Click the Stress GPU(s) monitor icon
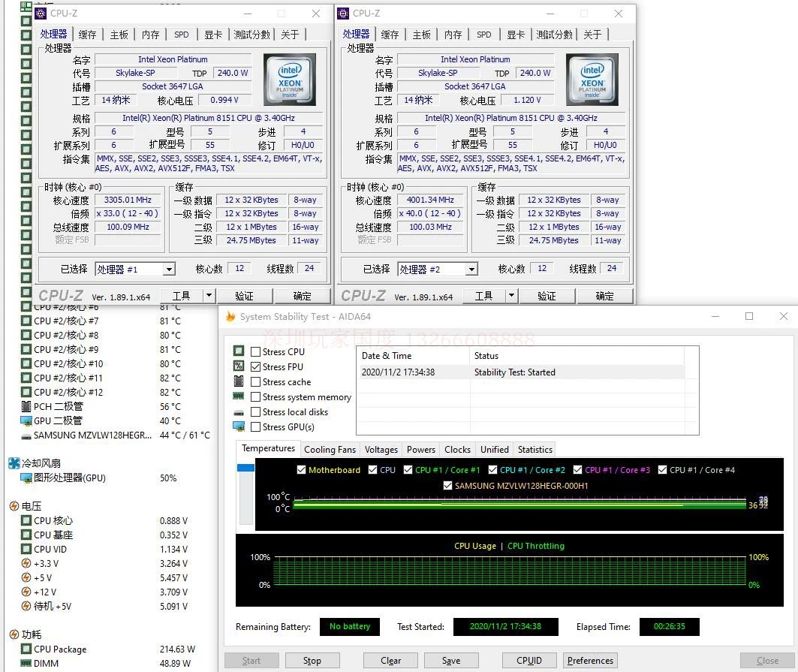This screenshot has width=798, height=672. (x=239, y=426)
